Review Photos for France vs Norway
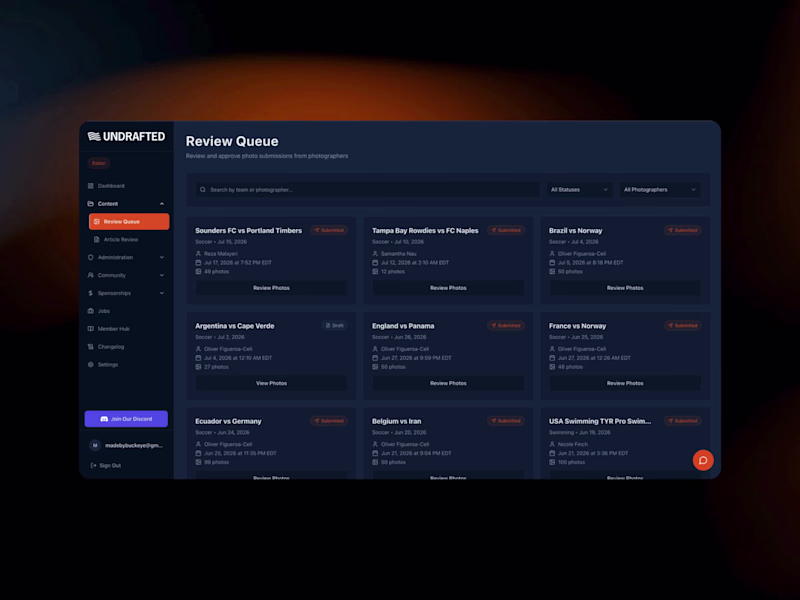Viewport: 800px width, 600px height. pyautogui.click(x=625, y=383)
